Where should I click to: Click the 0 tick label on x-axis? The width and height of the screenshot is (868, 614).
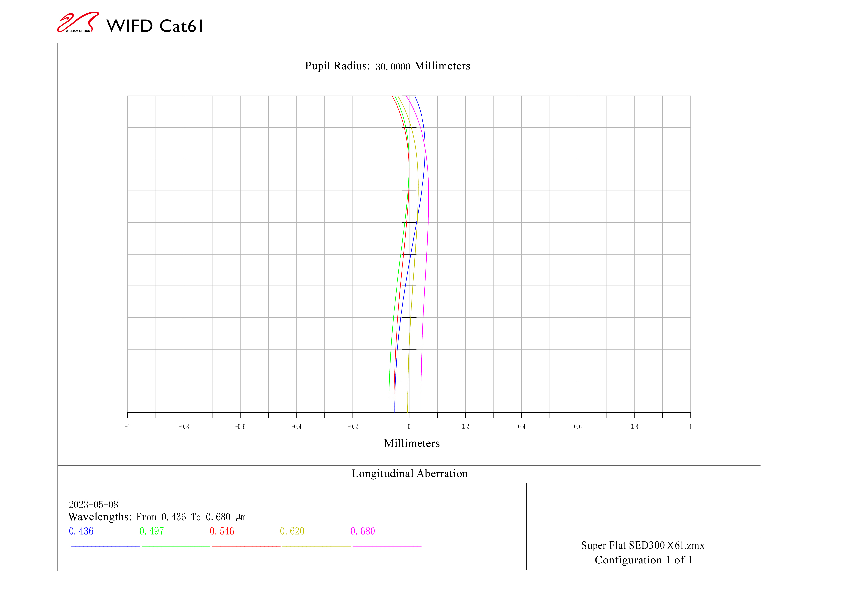[x=409, y=427]
